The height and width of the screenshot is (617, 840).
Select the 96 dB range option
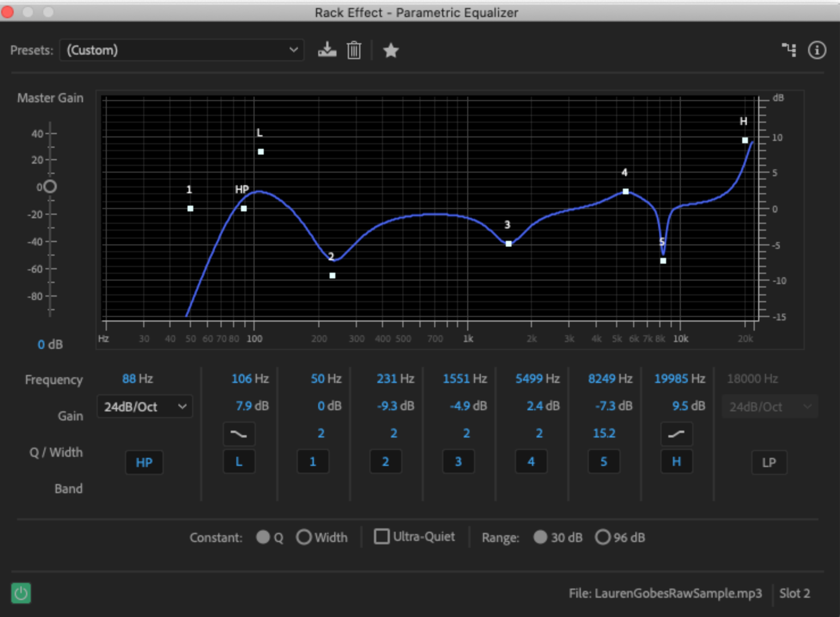pyautogui.click(x=602, y=537)
